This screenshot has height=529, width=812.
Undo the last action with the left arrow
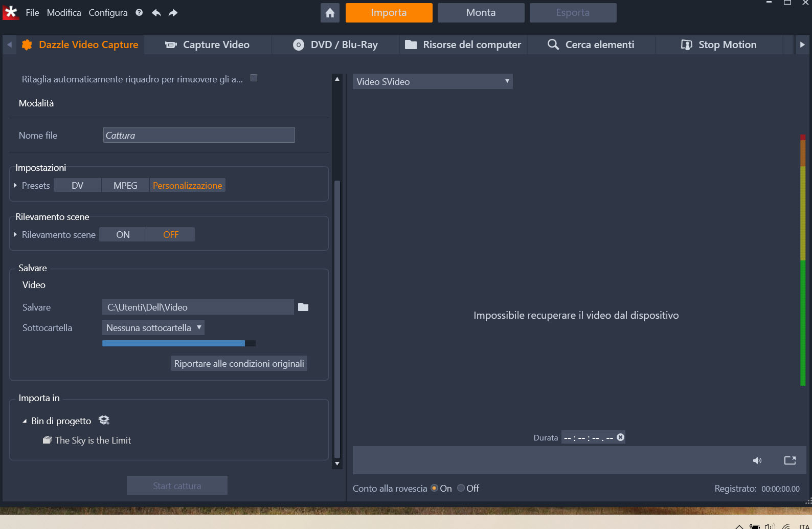(x=156, y=12)
